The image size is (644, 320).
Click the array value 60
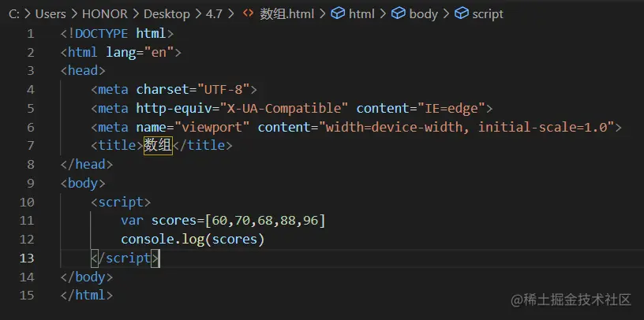pos(219,221)
